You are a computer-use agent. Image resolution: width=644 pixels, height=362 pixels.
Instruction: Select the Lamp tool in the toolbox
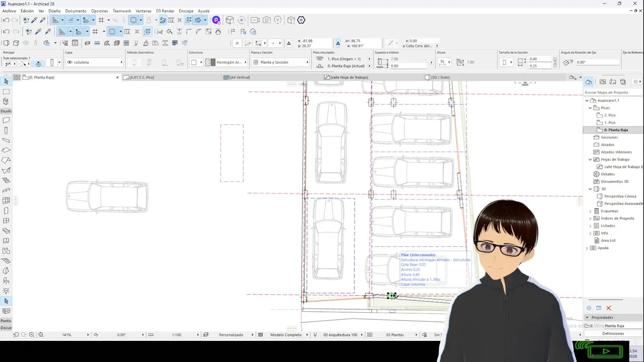click(x=6, y=291)
